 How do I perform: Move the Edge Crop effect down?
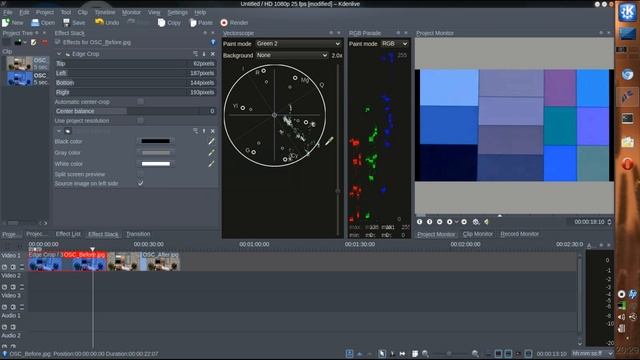[204, 54]
